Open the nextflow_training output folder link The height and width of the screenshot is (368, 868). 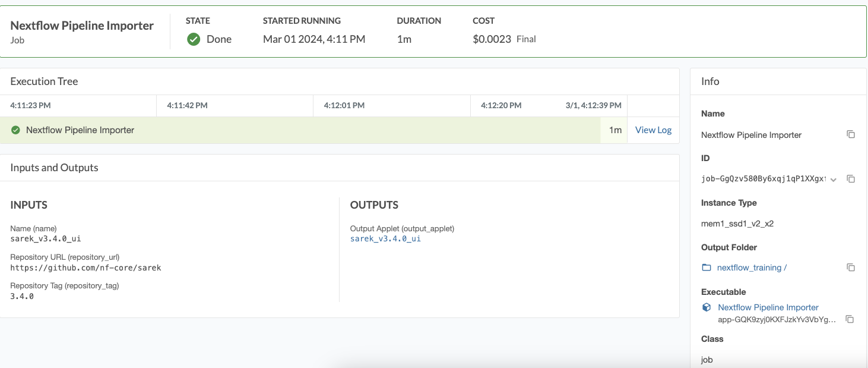pyautogui.click(x=752, y=268)
